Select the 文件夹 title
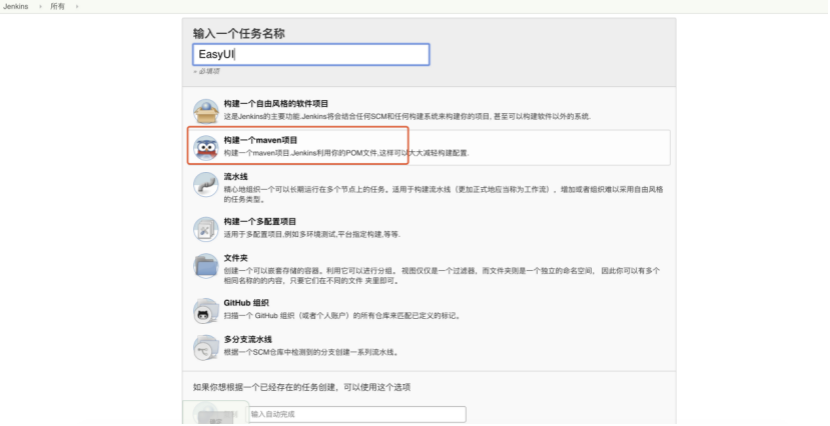Image resolution: width=830 pixels, height=426 pixels. 236,258
